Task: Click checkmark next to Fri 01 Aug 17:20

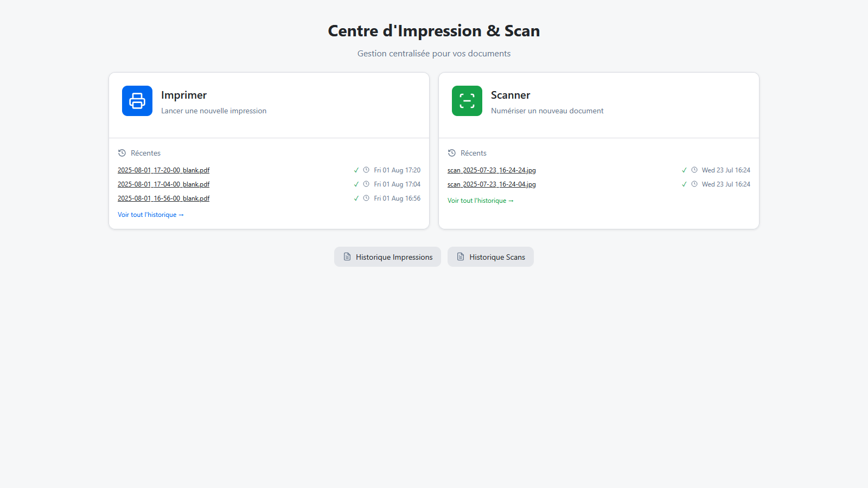Action: click(x=356, y=170)
